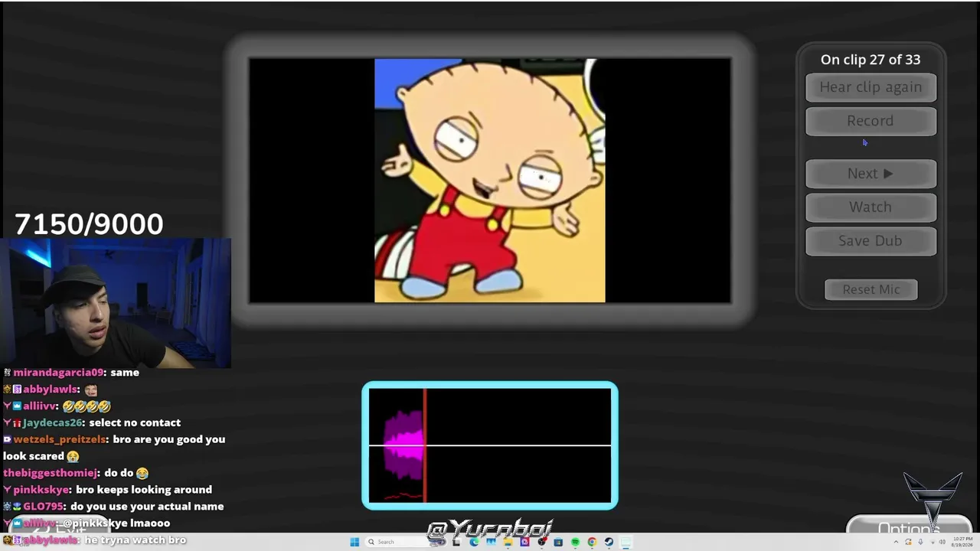Viewport: 980px width, 551px height.
Task: Open the blue widgets icon in the taskbar
Action: pyautogui.click(x=491, y=542)
